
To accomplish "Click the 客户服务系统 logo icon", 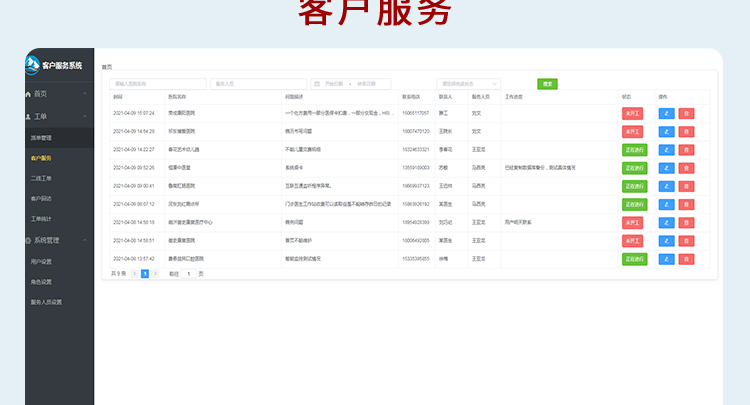I will click(x=33, y=65).
